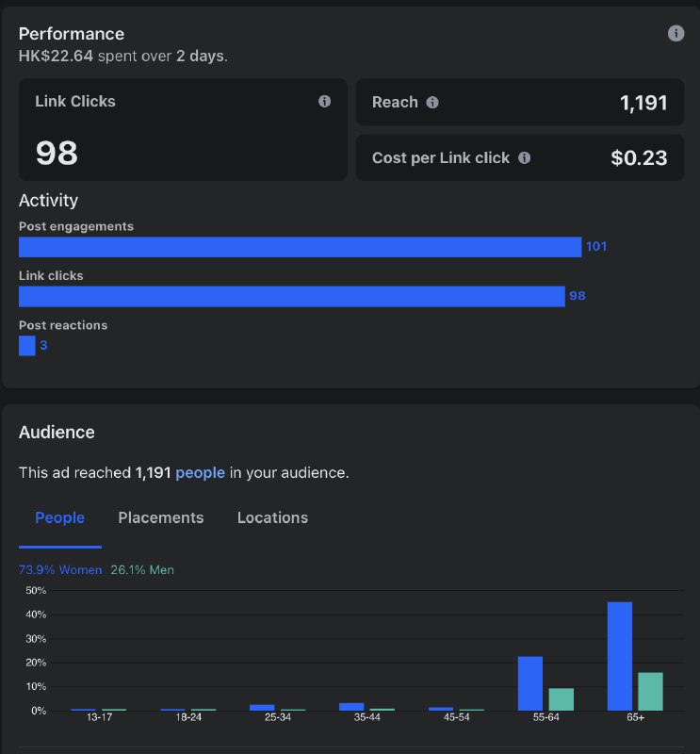Click the Post engagements bar
Image resolution: width=700 pixels, height=754 pixels.
click(x=300, y=247)
